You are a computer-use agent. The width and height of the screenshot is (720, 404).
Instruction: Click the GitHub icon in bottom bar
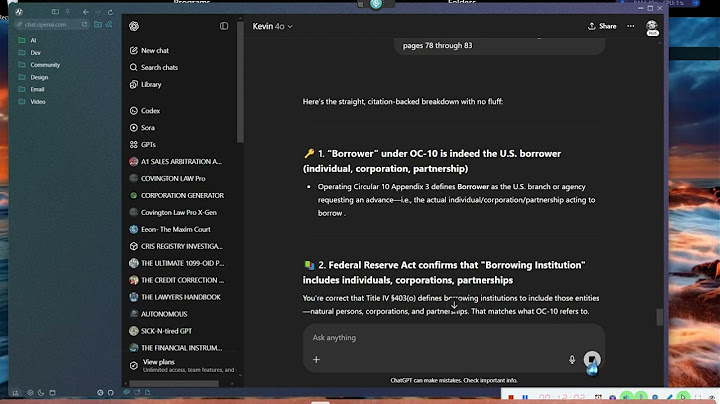111,393
